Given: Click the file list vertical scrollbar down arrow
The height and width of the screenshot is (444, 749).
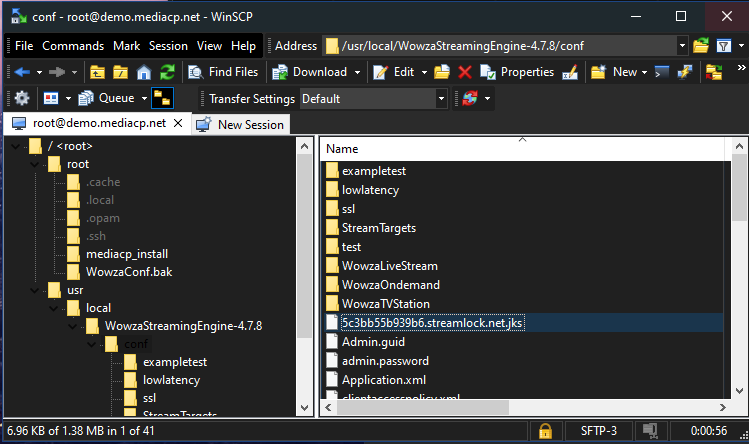Looking at the screenshot, I should [739, 391].
